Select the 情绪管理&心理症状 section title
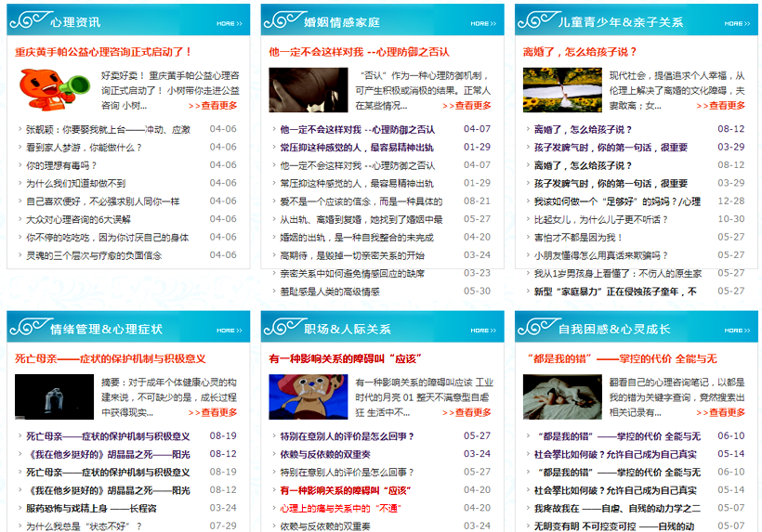Image resolution: width=762 pixels, height=532 pixels. point(106,329)
